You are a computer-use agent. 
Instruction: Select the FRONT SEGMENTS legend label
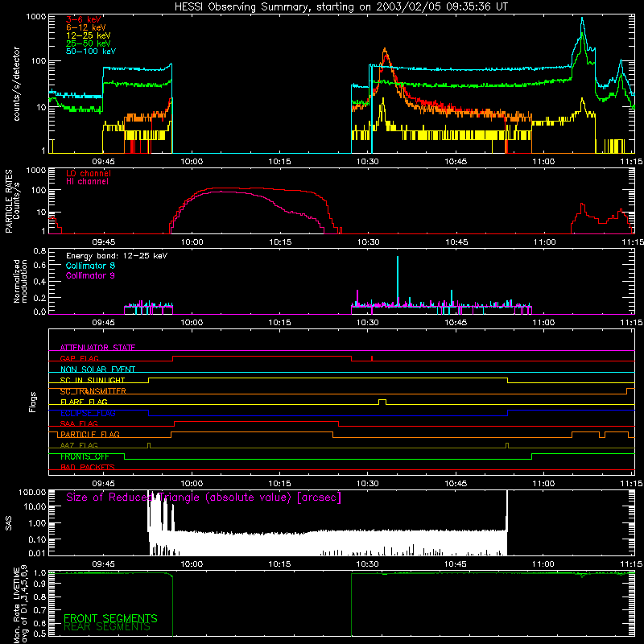tap(110, 618)
